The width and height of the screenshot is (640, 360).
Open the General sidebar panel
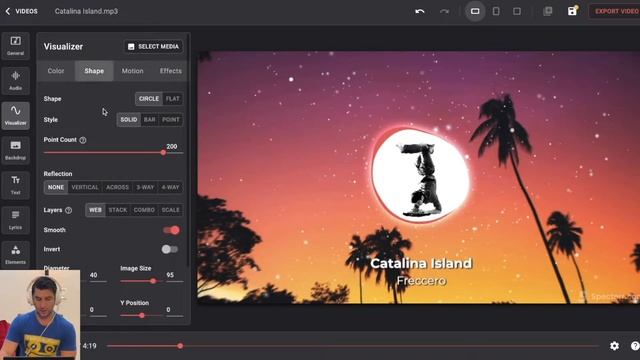click(16, 45)
